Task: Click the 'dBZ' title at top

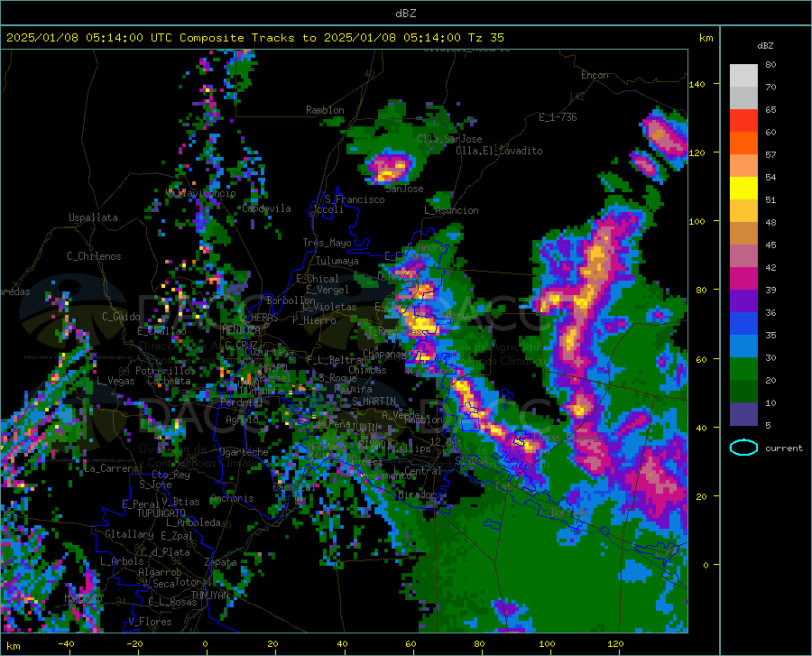Action: pos(405,14)
